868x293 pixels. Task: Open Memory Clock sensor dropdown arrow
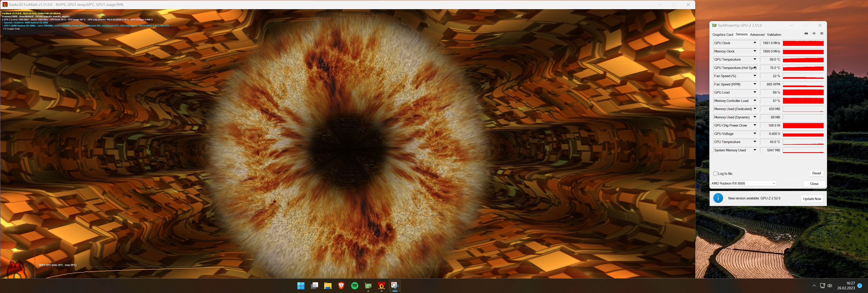coord(755,51)
